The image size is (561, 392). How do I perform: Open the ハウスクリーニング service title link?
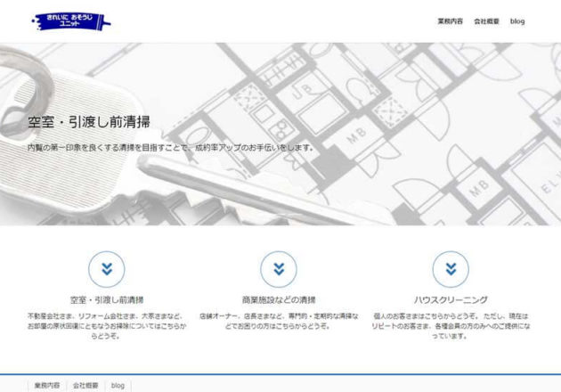451,300
